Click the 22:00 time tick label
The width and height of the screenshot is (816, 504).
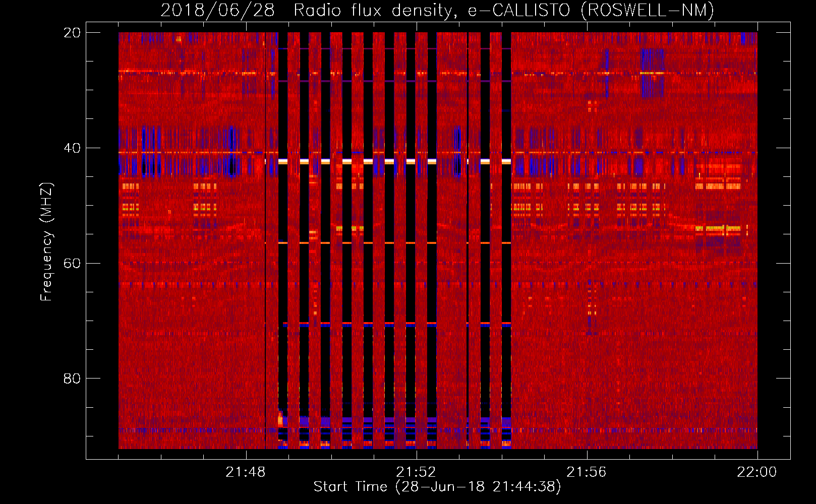tap(757, 472)
